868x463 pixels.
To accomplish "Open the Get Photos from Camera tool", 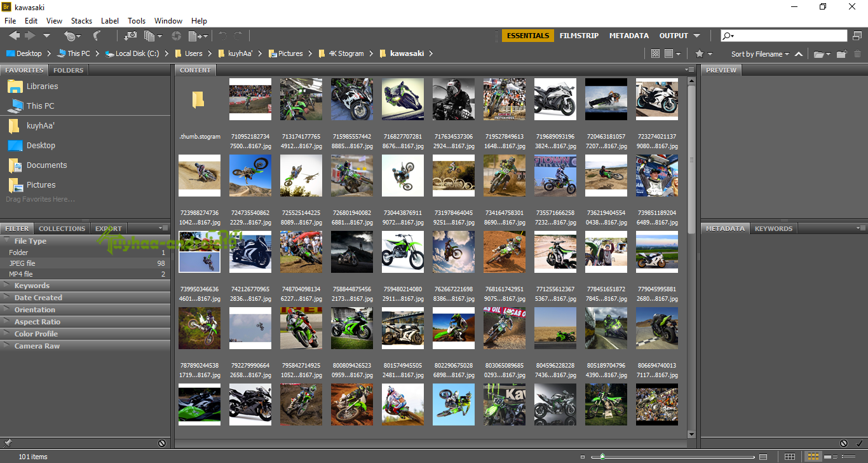I will point(130,36).
